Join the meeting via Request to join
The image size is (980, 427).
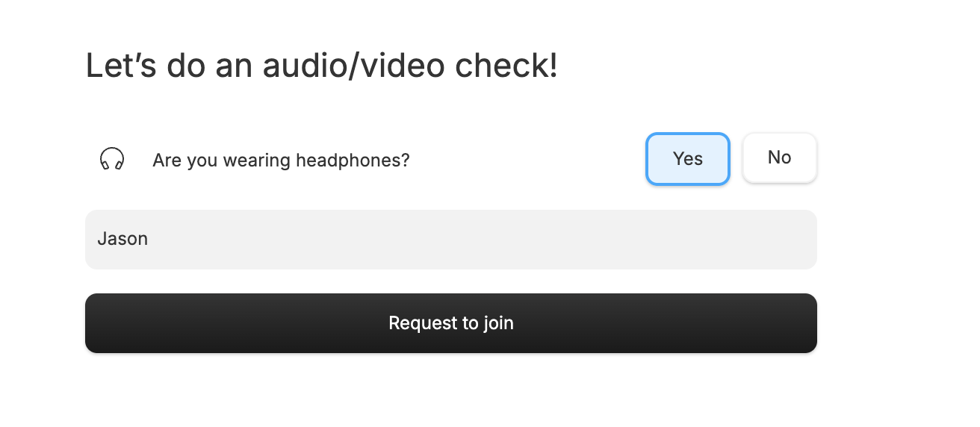point(451,323)
